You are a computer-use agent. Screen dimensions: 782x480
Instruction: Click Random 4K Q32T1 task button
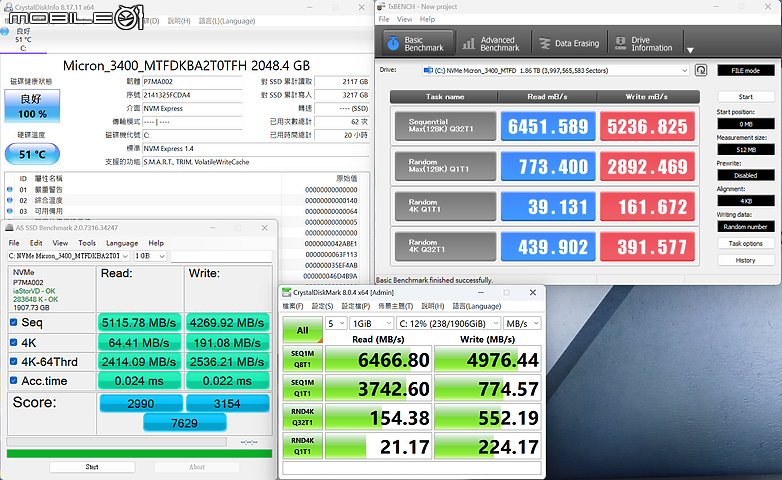point(445,246)
